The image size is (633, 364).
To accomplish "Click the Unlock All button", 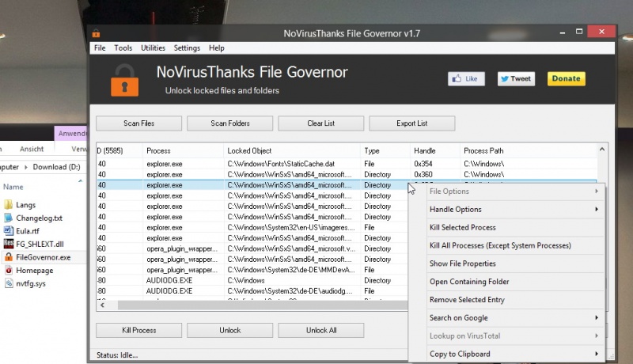I will pos(321,330).
